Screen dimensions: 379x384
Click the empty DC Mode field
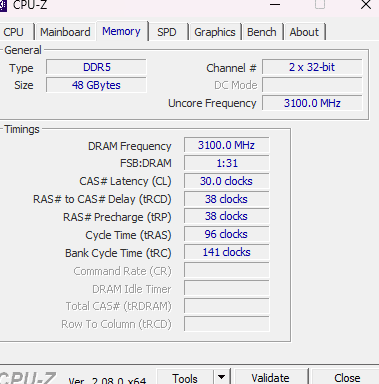(312, 85)
